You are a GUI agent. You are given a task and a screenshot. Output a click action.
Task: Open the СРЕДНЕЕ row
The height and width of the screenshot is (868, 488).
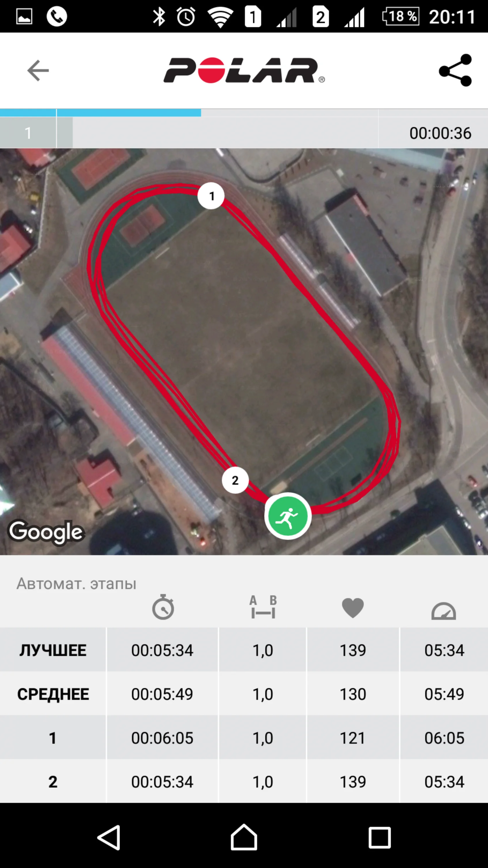244,694
